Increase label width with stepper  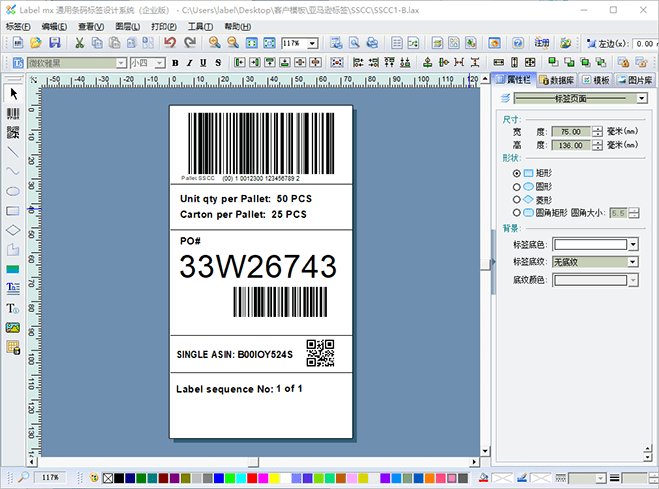point(597,129)
